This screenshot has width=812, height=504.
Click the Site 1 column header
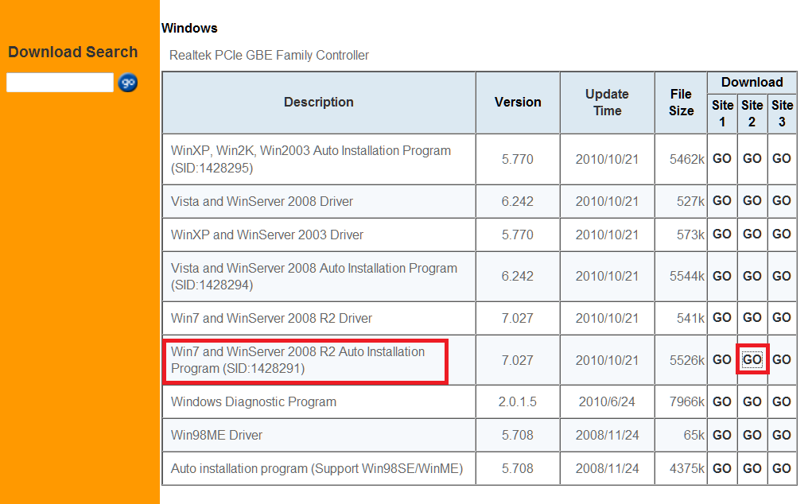tap(722, 114)
